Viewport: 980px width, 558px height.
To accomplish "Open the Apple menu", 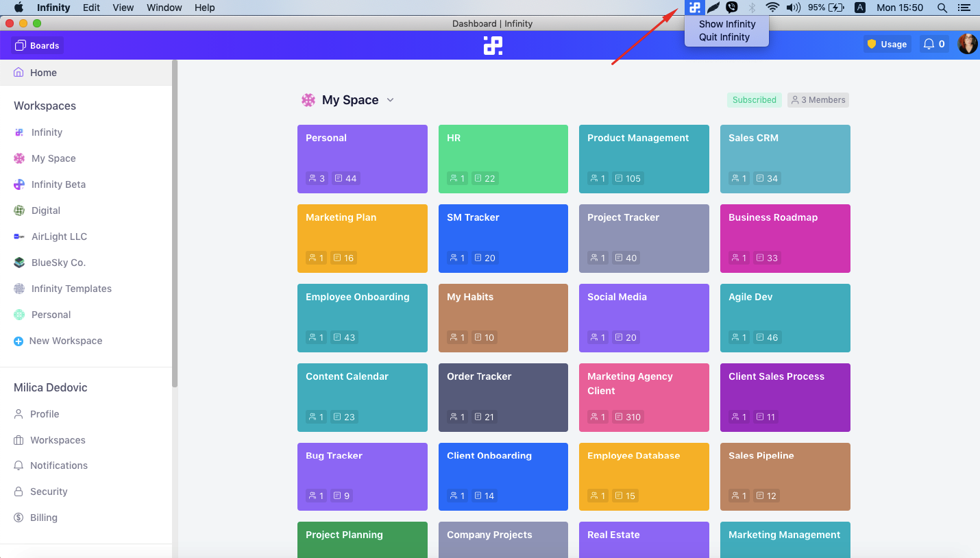I will click(19, 8).
